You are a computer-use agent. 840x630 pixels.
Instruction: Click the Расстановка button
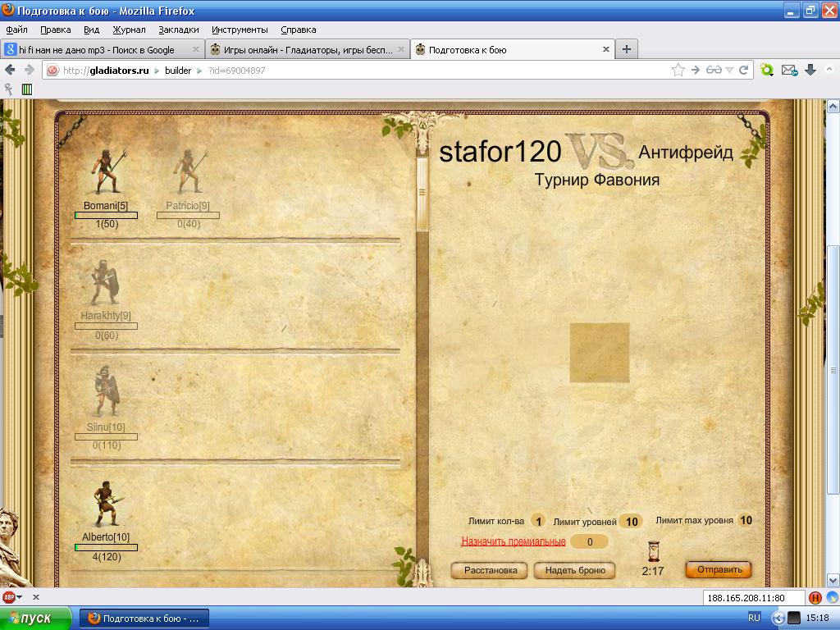coord(491,570)
